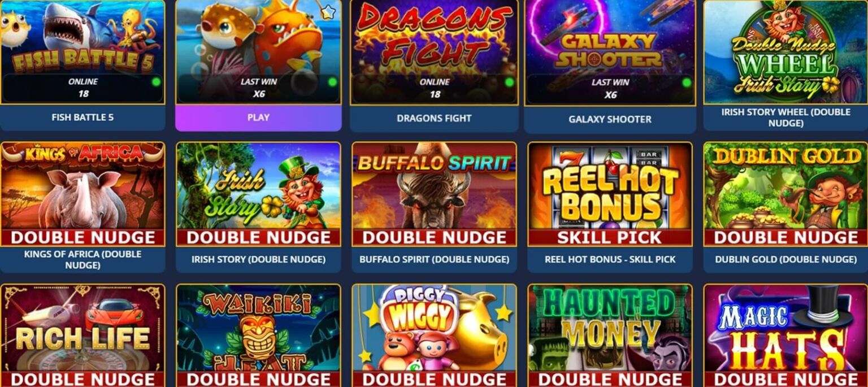Open Reel Hot Bonus Skill Pick tile
Screen dimensions: 868x387
[x=610, y=194]
